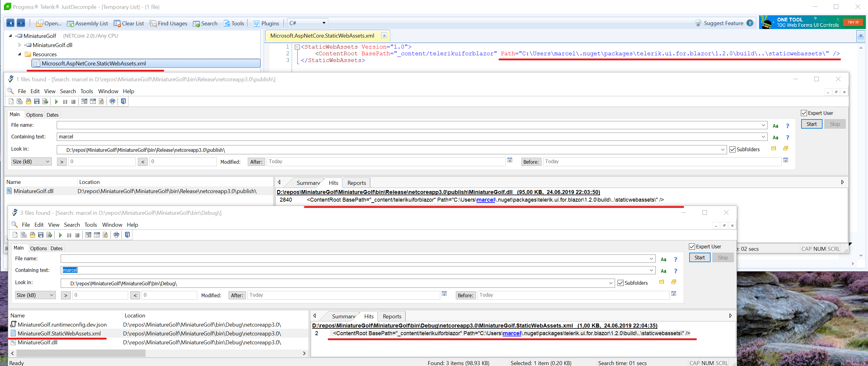Click the Stop button
This screenshot has width=868, height=366.
pos(835,124)
